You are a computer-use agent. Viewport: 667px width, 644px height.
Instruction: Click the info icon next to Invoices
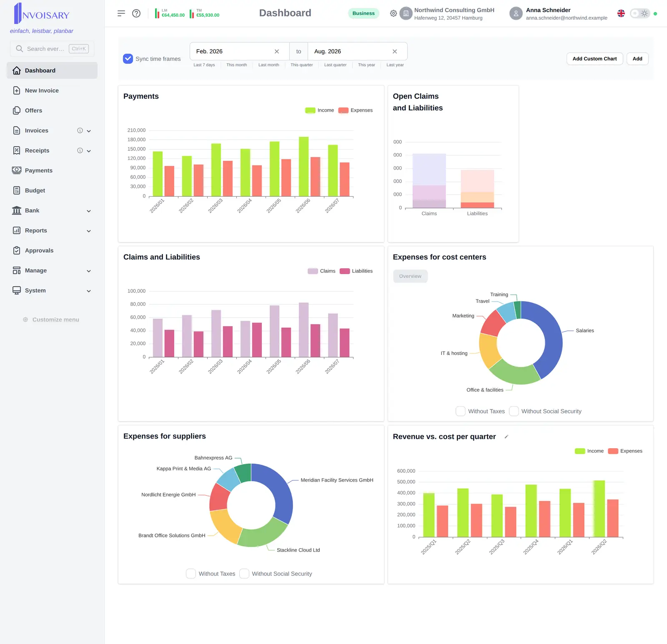[x=80, y=130]
